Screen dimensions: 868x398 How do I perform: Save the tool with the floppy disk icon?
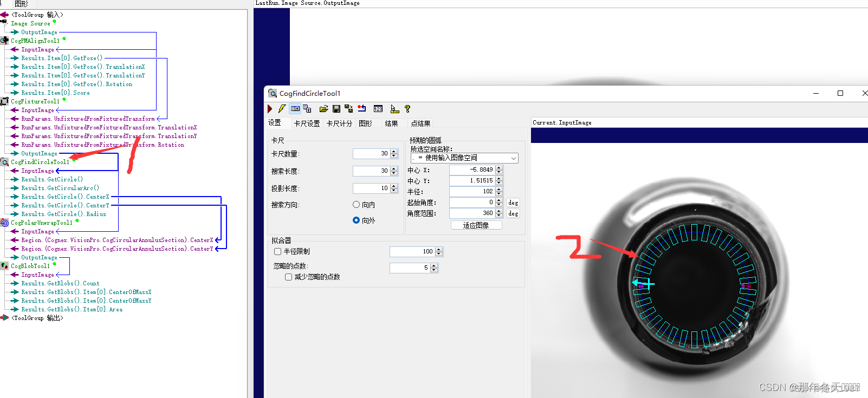336,109
